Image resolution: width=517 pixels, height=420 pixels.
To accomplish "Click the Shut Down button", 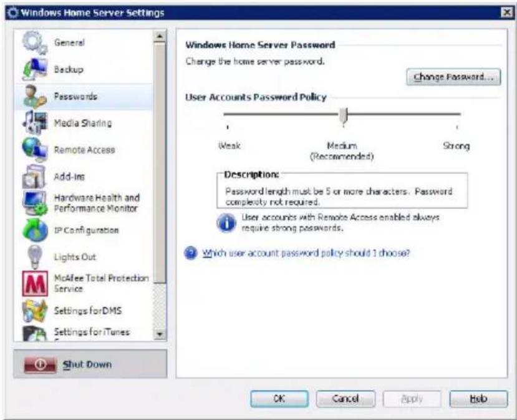I will (90, 364).
